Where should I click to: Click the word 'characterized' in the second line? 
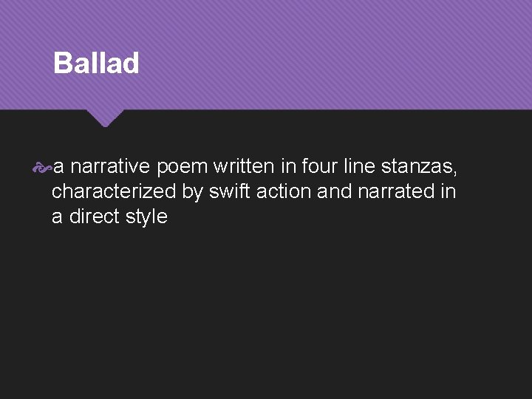coord(115,192)
